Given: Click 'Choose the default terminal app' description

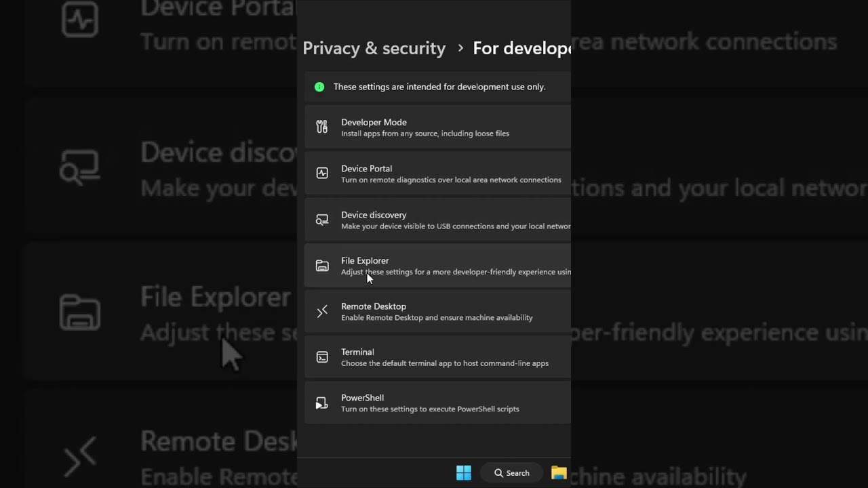Looking at the screenshot, I should 445,363.
